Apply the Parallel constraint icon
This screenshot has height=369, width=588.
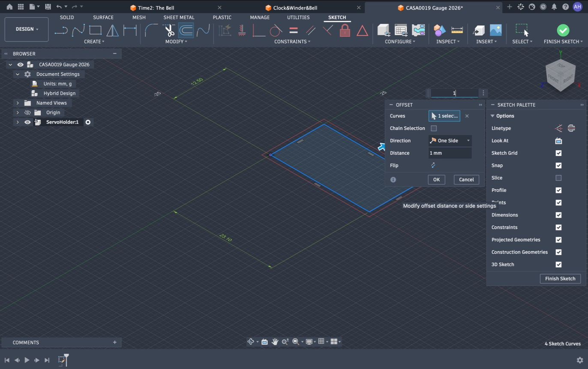[311, 30]
